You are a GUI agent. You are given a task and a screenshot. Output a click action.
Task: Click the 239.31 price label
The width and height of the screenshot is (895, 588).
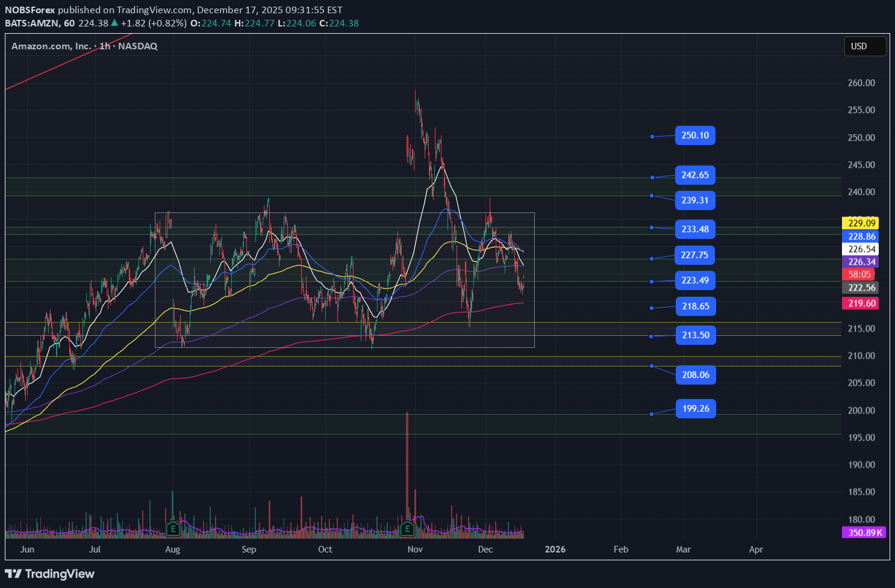coord(695,200)
